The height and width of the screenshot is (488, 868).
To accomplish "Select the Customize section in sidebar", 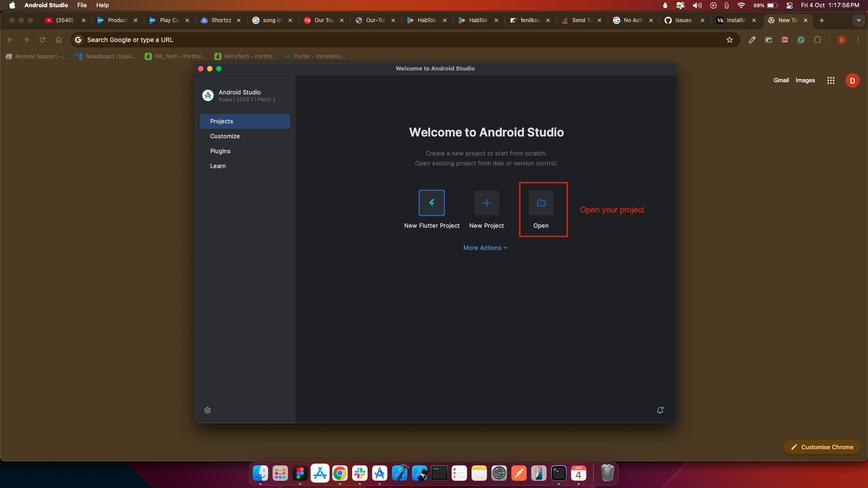I will tap(225, 136).
